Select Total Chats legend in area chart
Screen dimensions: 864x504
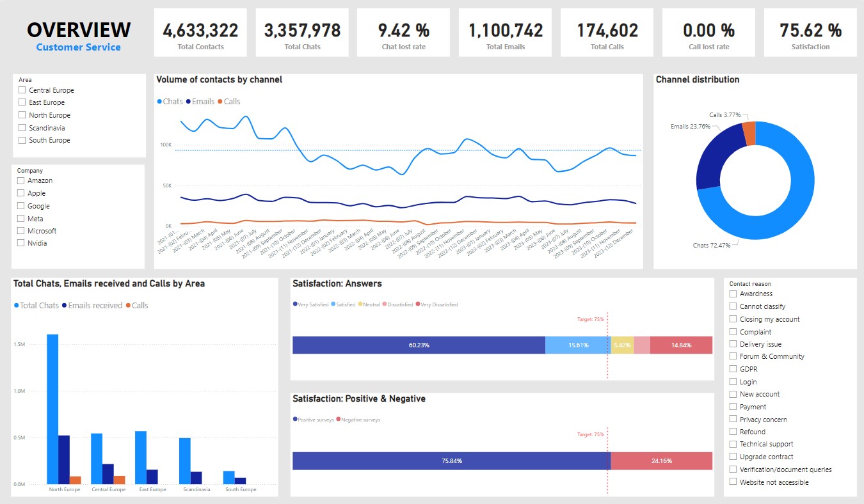36,306
